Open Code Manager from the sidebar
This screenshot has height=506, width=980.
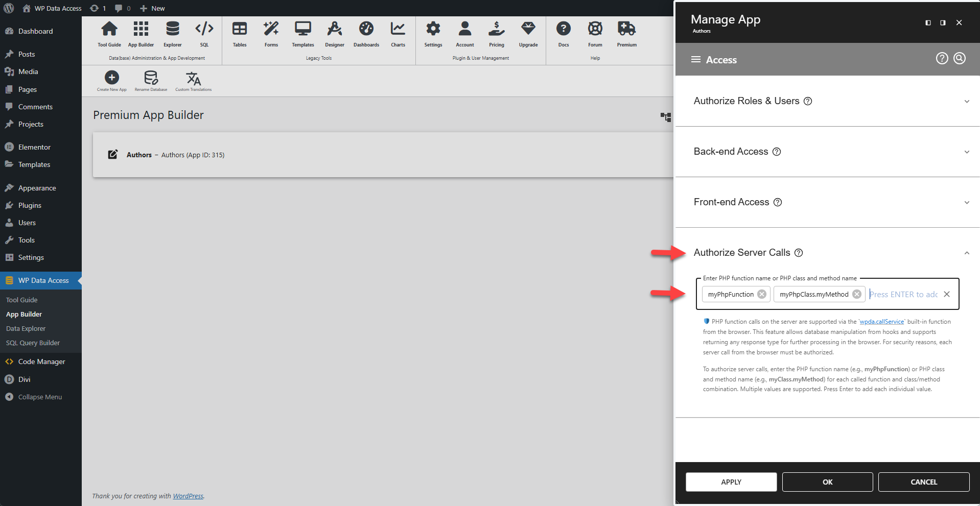(41, 361)
